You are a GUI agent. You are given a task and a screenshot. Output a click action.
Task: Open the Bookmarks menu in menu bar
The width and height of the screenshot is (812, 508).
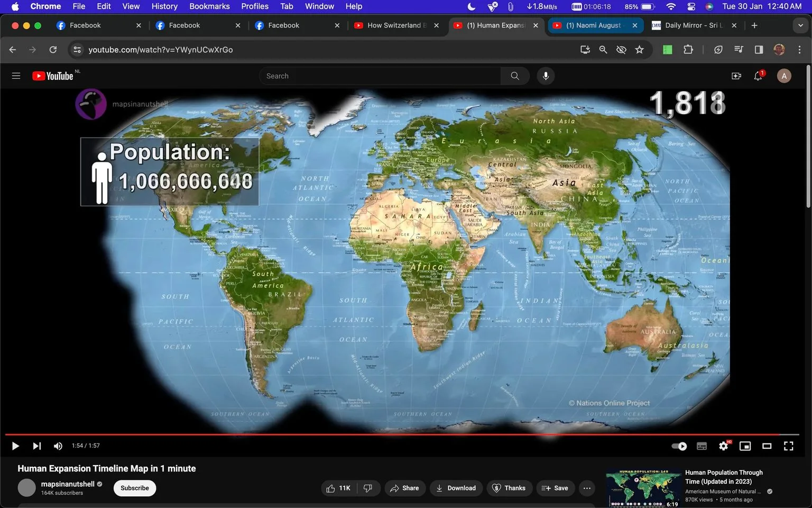point(209,6)
